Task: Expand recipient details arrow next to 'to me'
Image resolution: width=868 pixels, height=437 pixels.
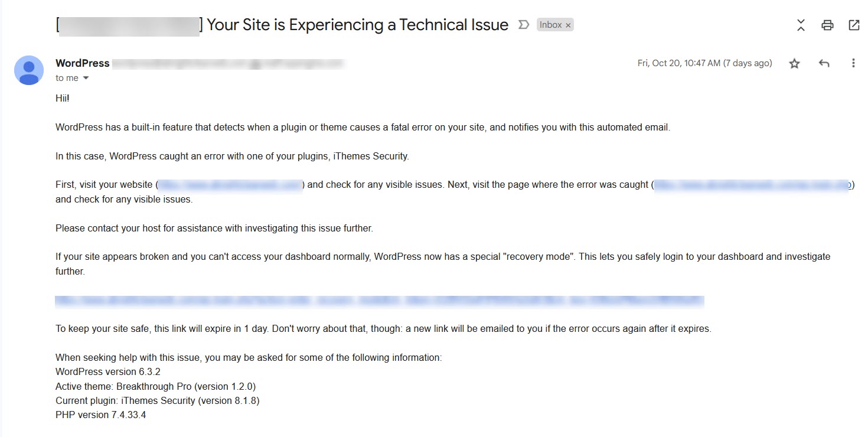Action: 86,78
